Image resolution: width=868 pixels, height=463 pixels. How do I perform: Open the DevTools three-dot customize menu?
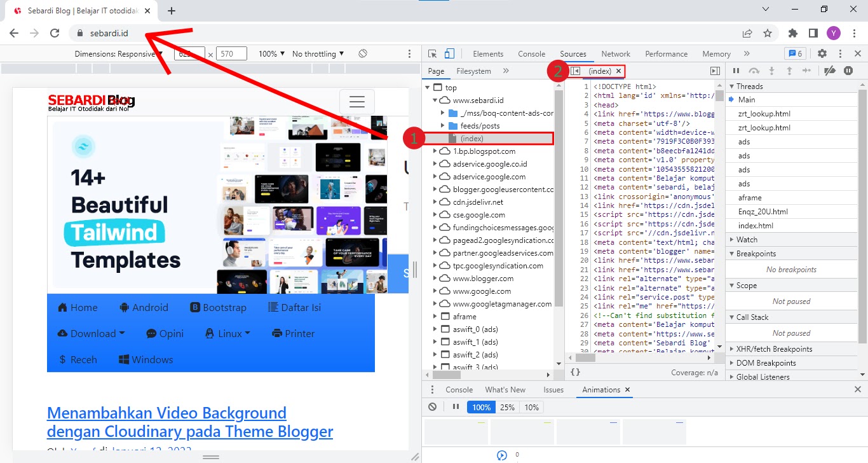coord(840,54)
